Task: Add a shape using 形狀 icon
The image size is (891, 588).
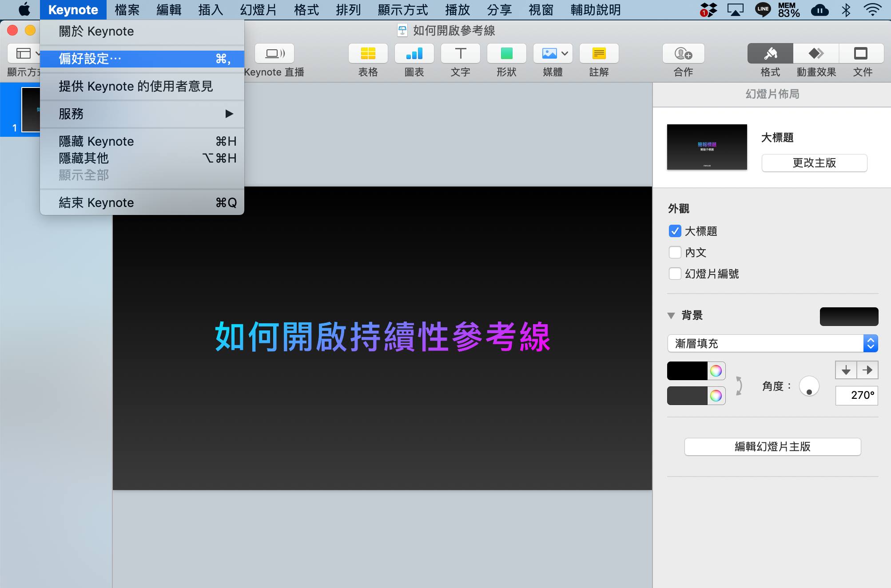Action: (506, 54)
